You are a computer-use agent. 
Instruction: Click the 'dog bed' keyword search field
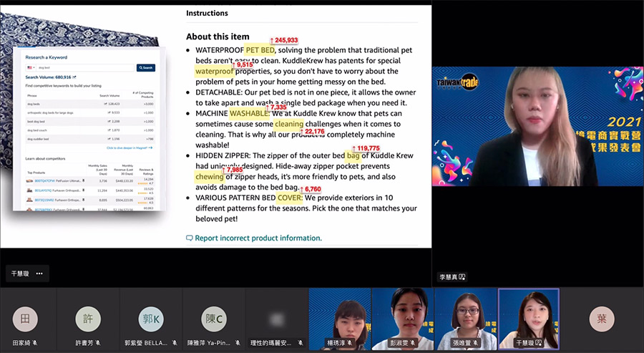tap(85, 68)
